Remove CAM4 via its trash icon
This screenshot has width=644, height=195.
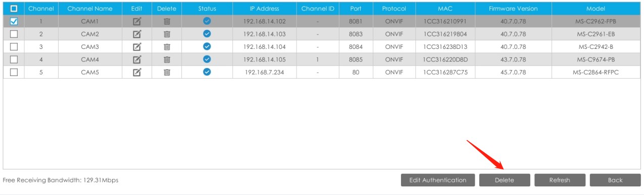coord(167,59)
